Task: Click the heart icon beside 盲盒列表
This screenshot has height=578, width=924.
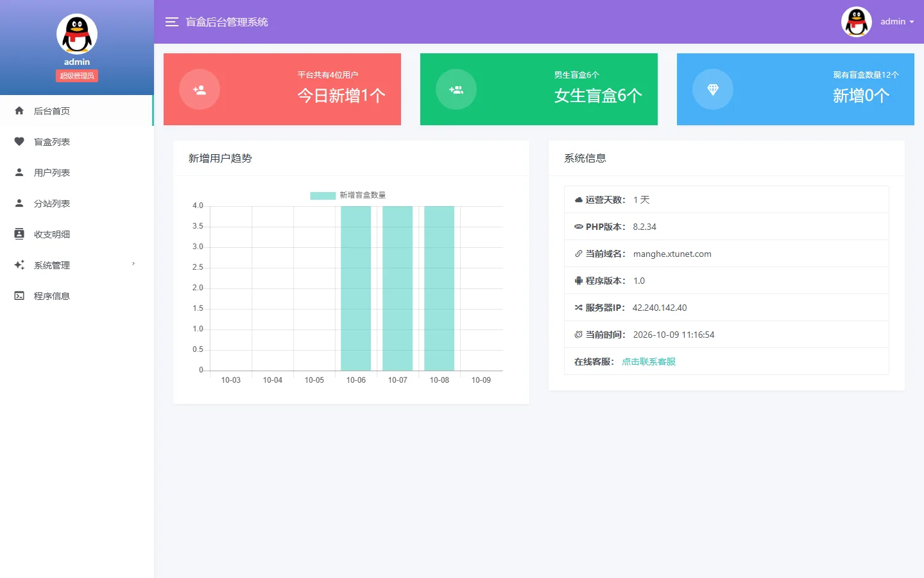Action: pyautogui.click(x=19, y=141)
